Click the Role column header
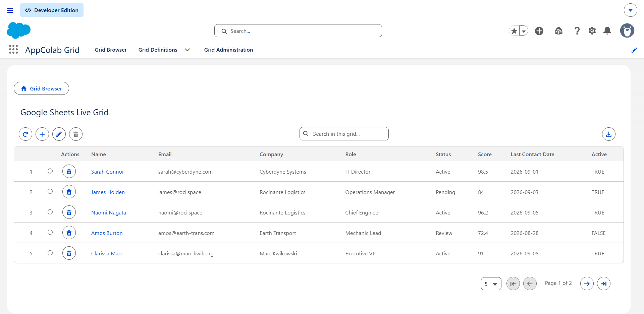Image resolution: width=644 pixels, height=314 pixels. point(351,154)
